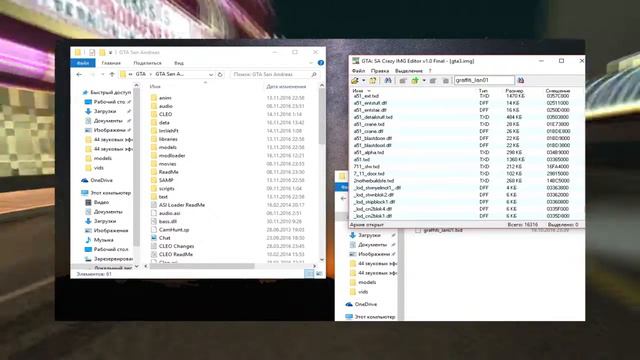This screenshot has width=640, height=360.
Task: Select the Chat file
Action: point(164,238)
